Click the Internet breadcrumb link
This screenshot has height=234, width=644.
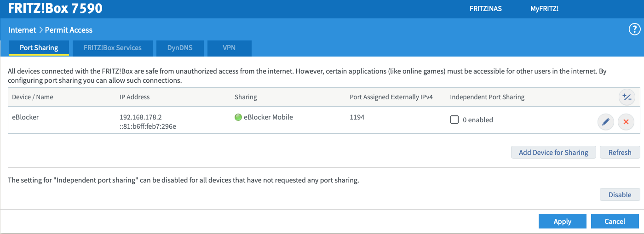22,30
